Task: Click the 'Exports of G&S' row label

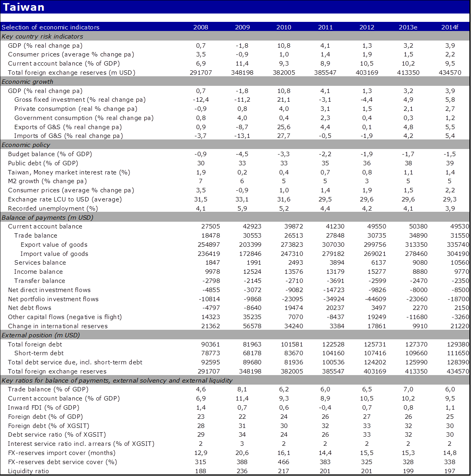Action: tap(68, 127)
